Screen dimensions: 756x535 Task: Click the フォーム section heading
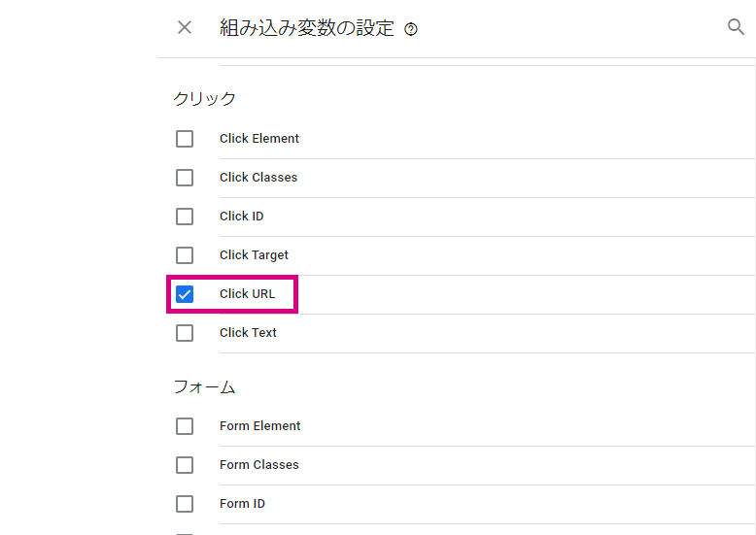(204, 386)
